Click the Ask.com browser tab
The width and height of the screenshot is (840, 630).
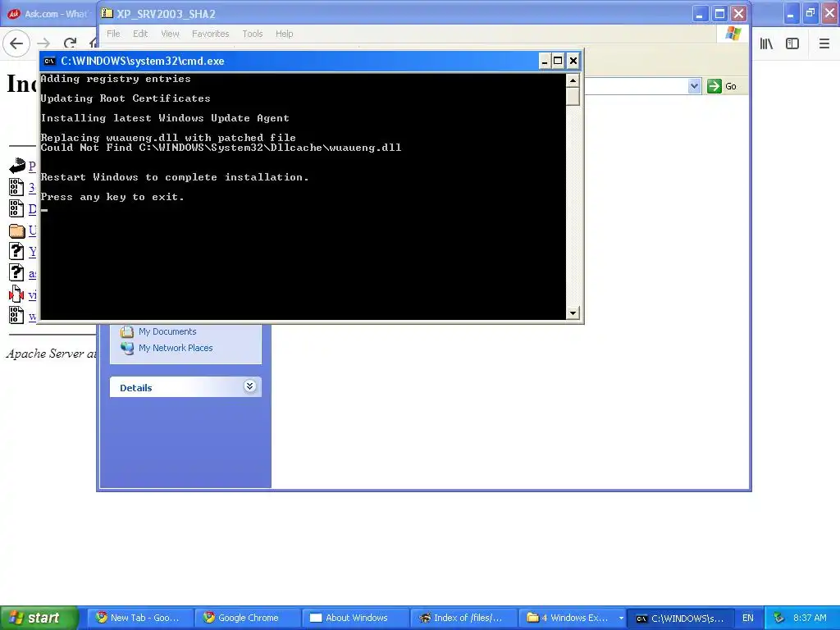coord(48,13)
